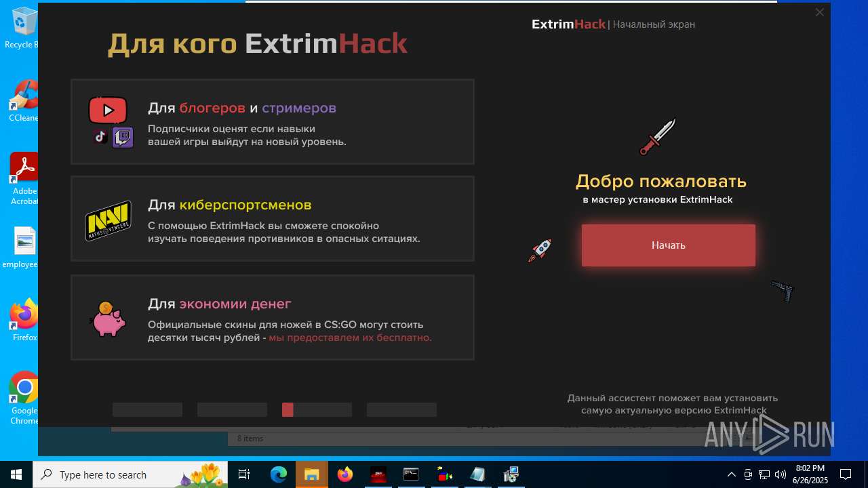This screenshot has height=488, width=868.
Task: Click heading 'Для кого ExtrimHack'
Action: pos(258,44)
